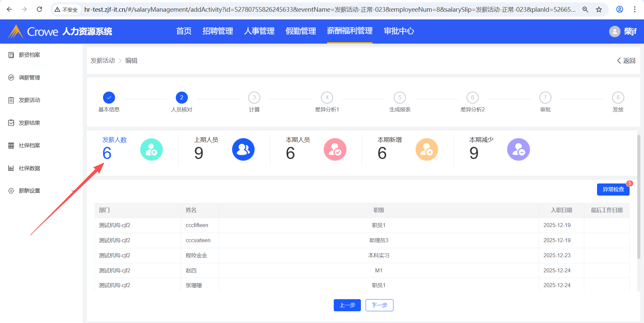The image size is (644, 323).
Task: Click the orange 本期新增 add-person icon
Action: click(x=427, y=150)
